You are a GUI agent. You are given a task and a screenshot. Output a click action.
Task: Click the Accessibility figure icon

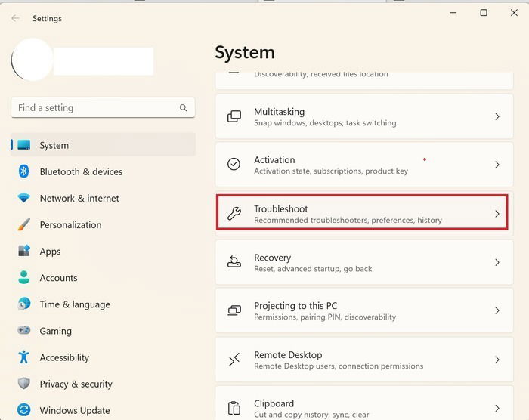click(x=24, y=357)
